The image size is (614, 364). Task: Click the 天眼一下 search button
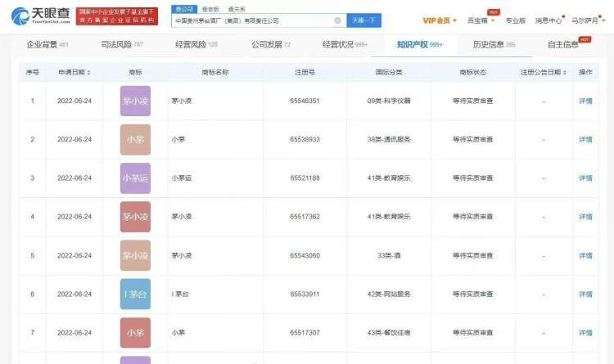(363, 20)
